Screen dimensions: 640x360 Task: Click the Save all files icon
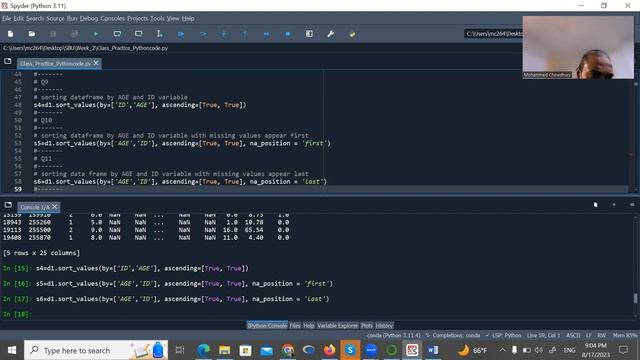[x=74, y=34]
